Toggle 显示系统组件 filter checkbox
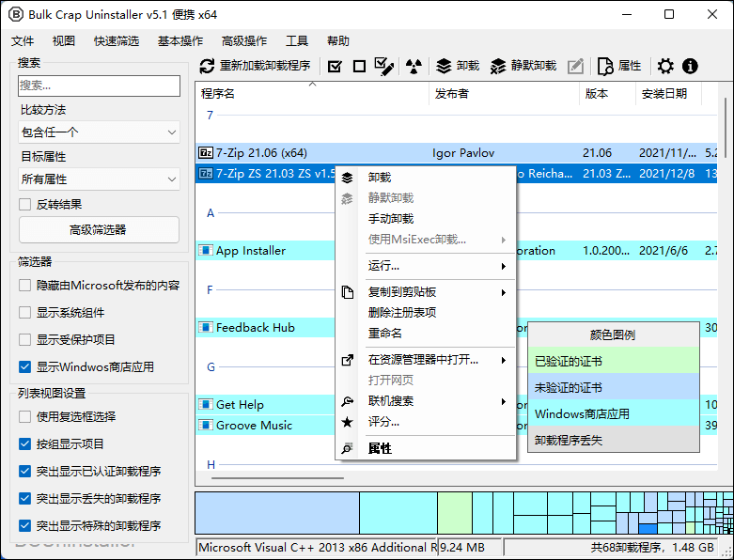This screenshot has width=734, height=560. (x=25, y=313)
